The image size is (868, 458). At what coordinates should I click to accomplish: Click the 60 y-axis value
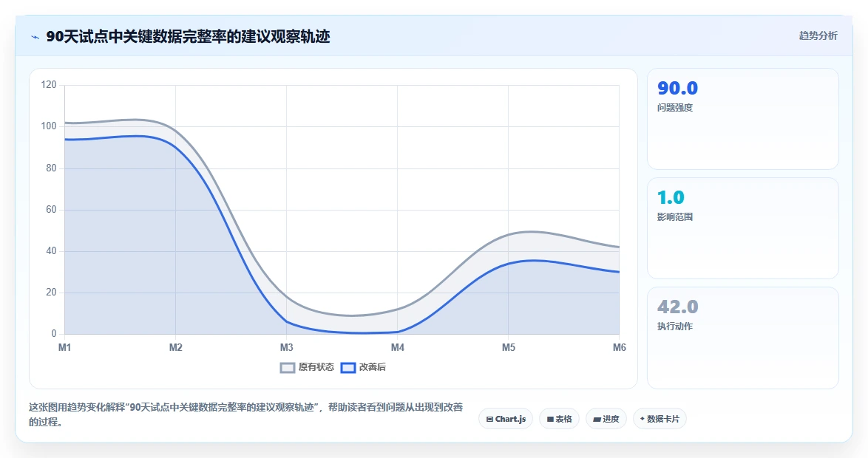coord(51,210)
